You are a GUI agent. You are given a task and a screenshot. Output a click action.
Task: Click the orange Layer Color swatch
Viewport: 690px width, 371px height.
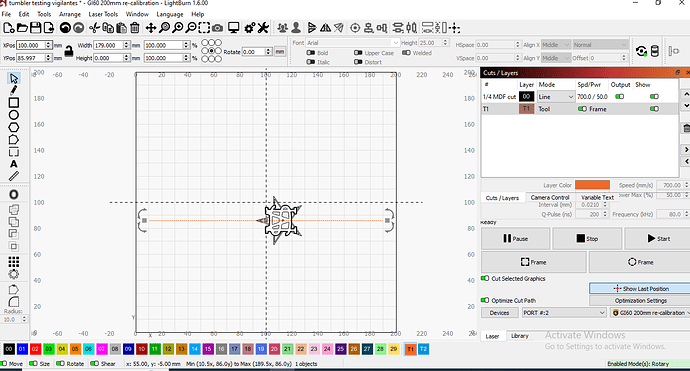click(592, 185)
